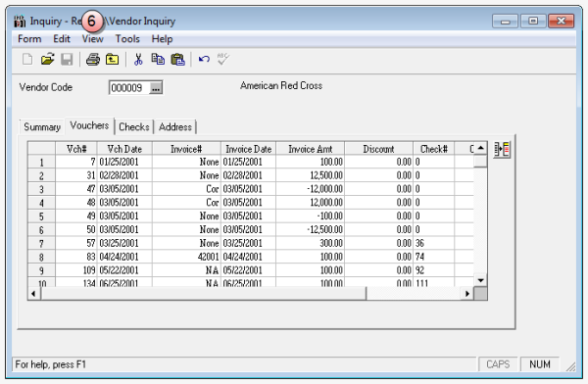The image size is (588, 384).
Task: Close the Vendor Inquiry window
Action: [561, 21]
